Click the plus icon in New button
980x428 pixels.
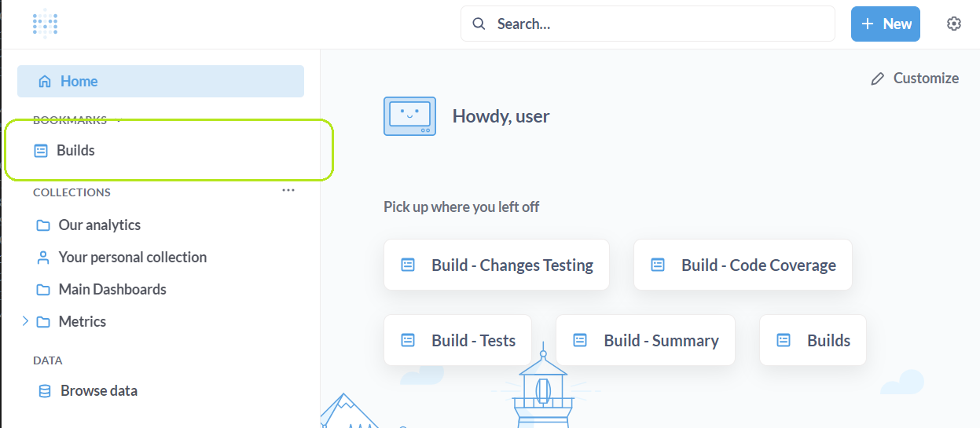coord(868,24)
